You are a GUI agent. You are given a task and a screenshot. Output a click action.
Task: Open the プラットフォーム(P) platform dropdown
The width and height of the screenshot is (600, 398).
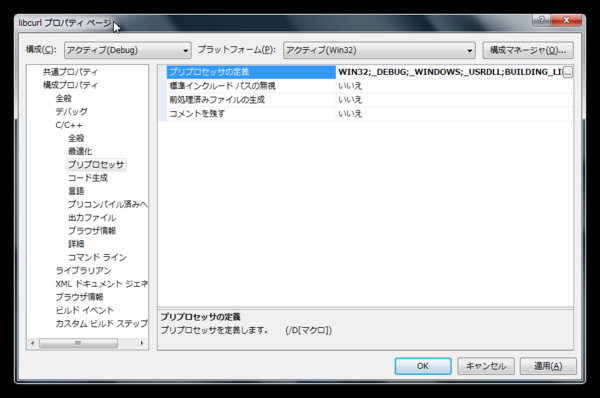(379, 50)
